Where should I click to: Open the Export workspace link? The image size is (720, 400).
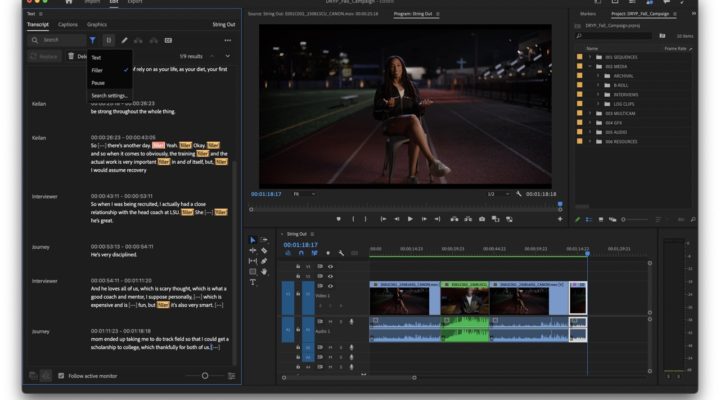click(135, 2)
